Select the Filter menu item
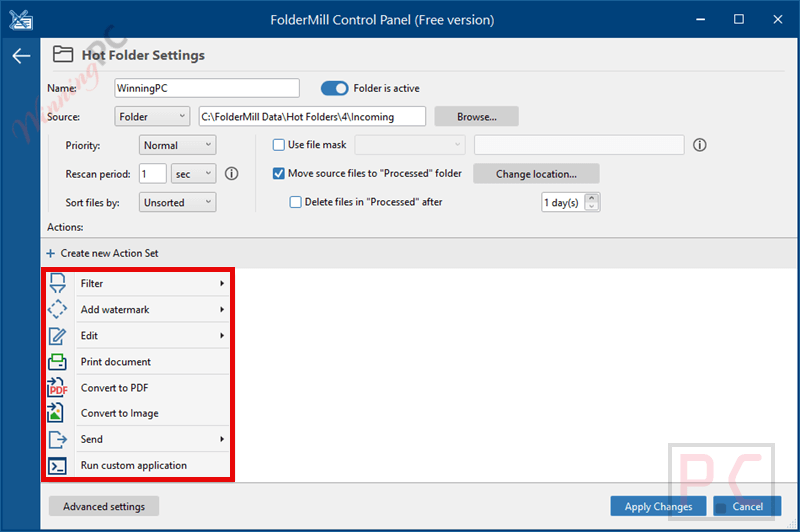This screenshot has width=800, height=532. (138, 284)
